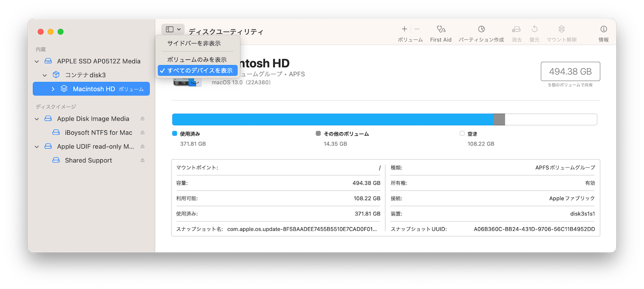Screen dimensions: 644x289
Task: Click the 14.35 GB other volumes value
Action: [335, 144]
